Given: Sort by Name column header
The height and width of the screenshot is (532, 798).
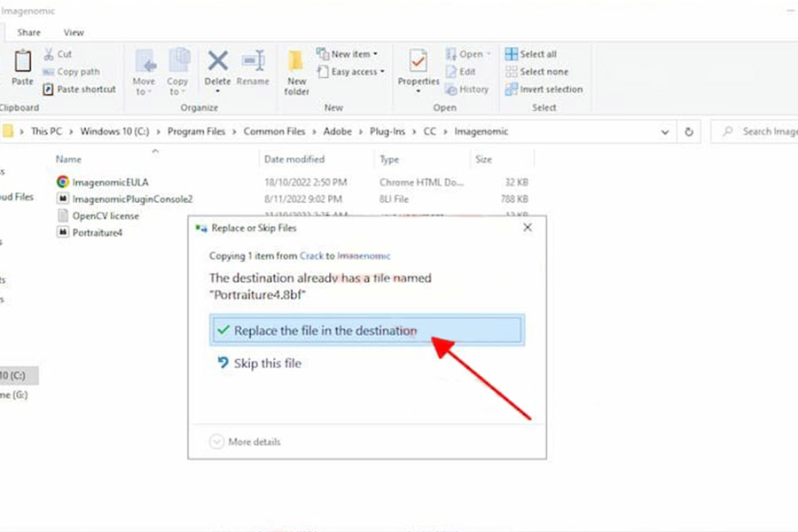Looking at the screenshot, I should click(68, 160).
